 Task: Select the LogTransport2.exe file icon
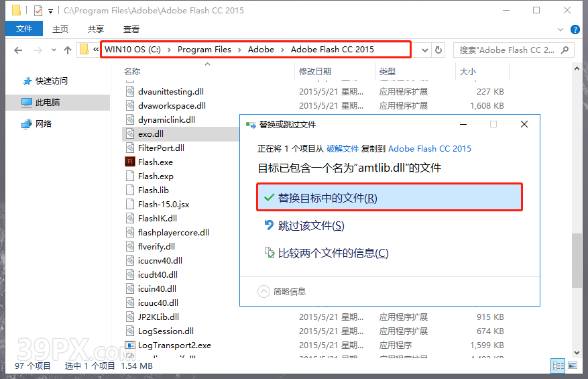tap(130, 345)
